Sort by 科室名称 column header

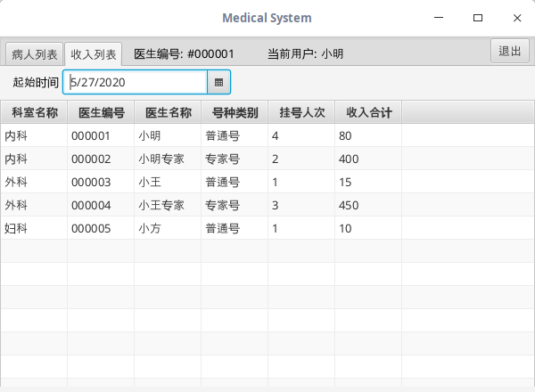(x=34, y=112)
